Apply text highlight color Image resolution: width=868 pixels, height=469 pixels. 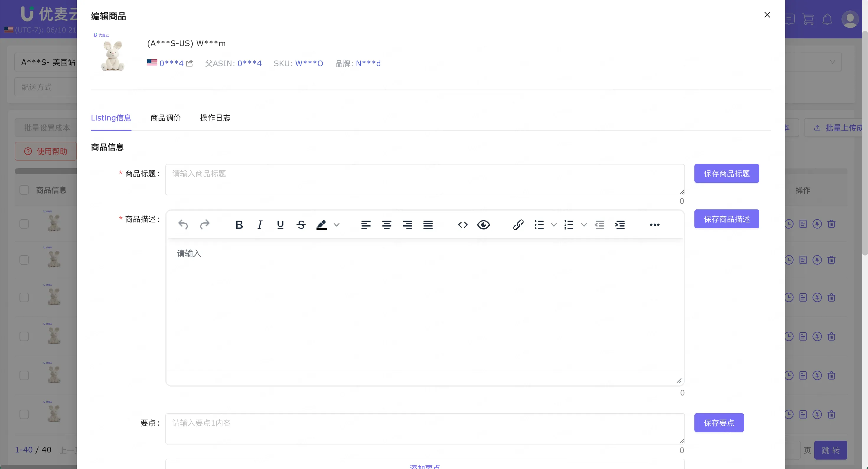click(x=322, y=224)
